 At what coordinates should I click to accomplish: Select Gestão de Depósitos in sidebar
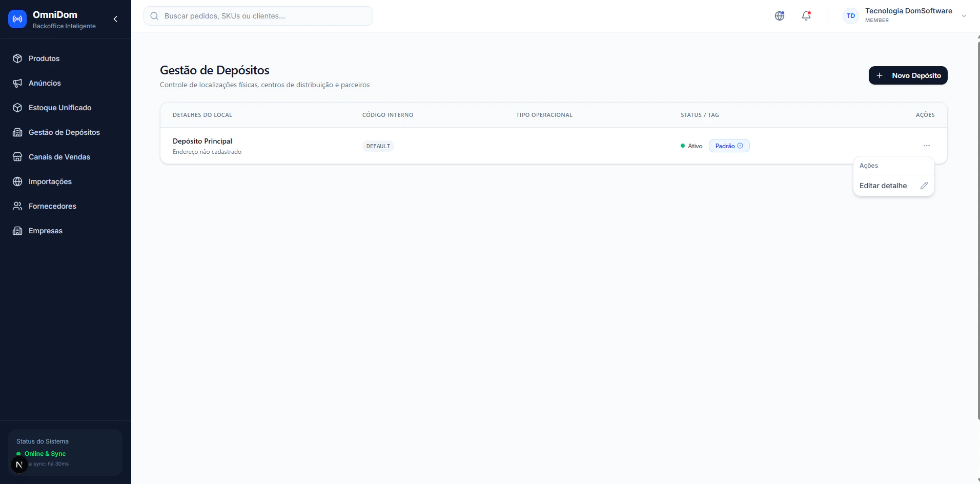coord(66,132)
